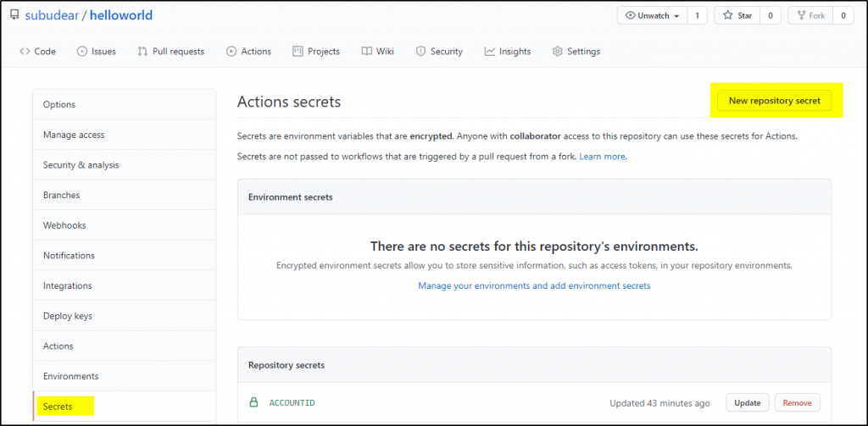
Task: Go to the Projects tab
Action: click(x=316, y=52)
